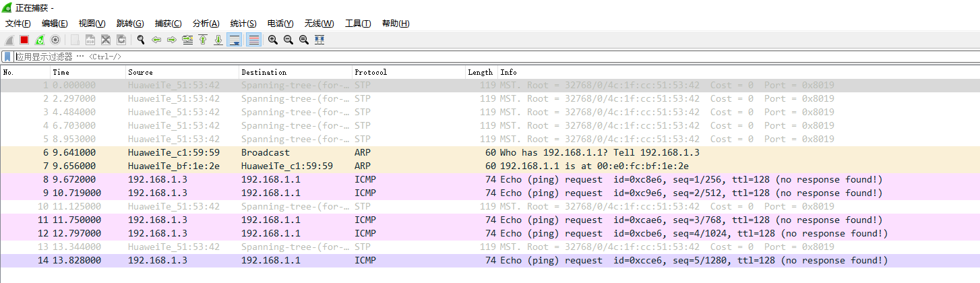Image resolution: width=980 pixels, height=283 pixels.
Task: Select ICMP echo request seq=1/256
Action: tap(490, 179)
